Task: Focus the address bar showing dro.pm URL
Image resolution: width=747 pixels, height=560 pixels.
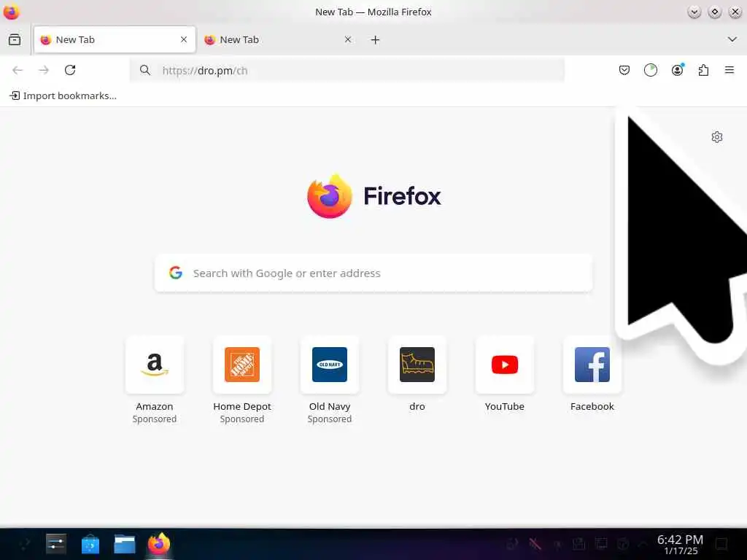Action: [x=347, y=71]
